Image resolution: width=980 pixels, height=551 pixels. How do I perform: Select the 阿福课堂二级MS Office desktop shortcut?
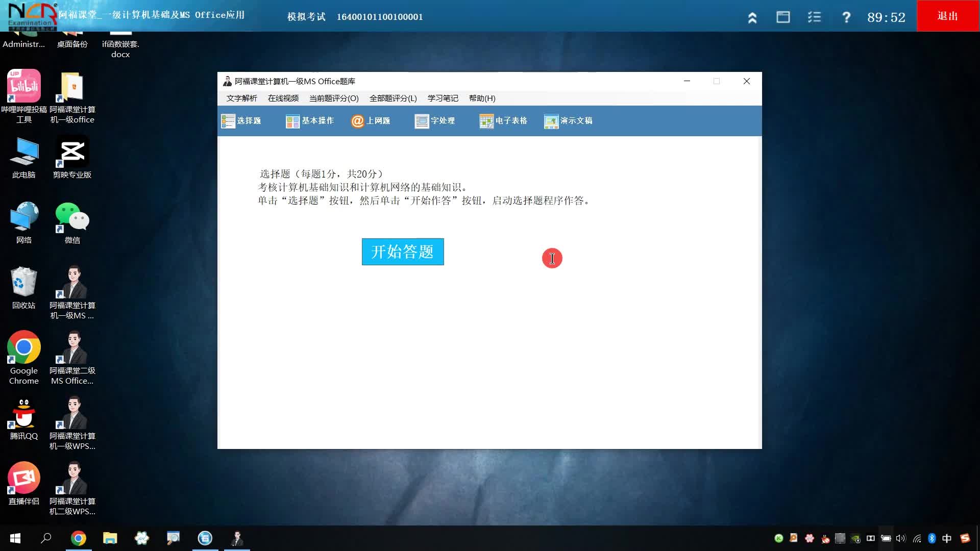(x=72, y=358)
